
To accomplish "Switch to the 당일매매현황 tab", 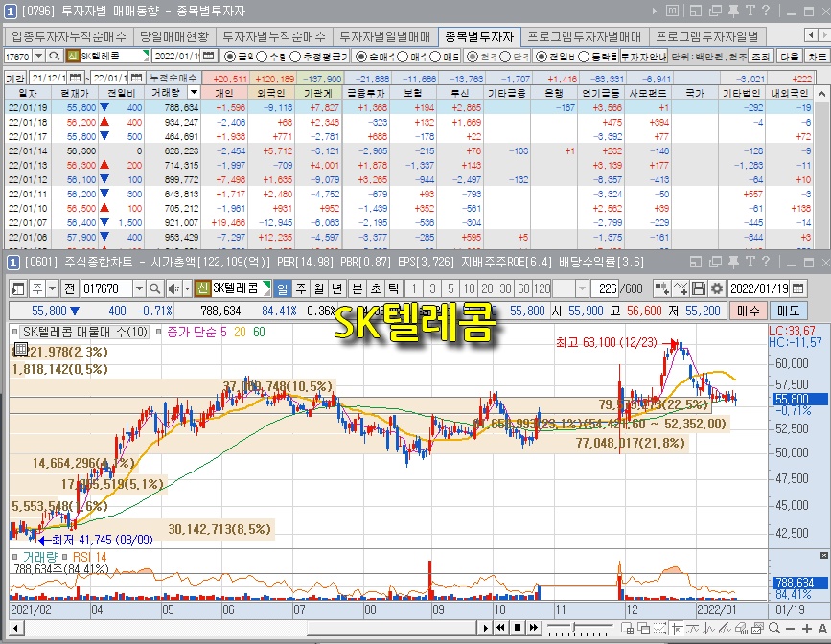I will (174, 36).
